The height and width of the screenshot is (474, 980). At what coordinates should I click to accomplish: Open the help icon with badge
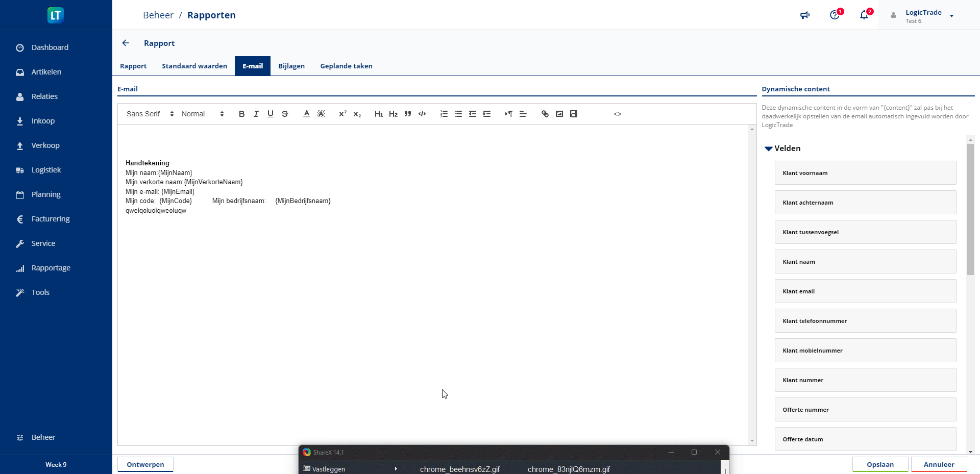836,15
